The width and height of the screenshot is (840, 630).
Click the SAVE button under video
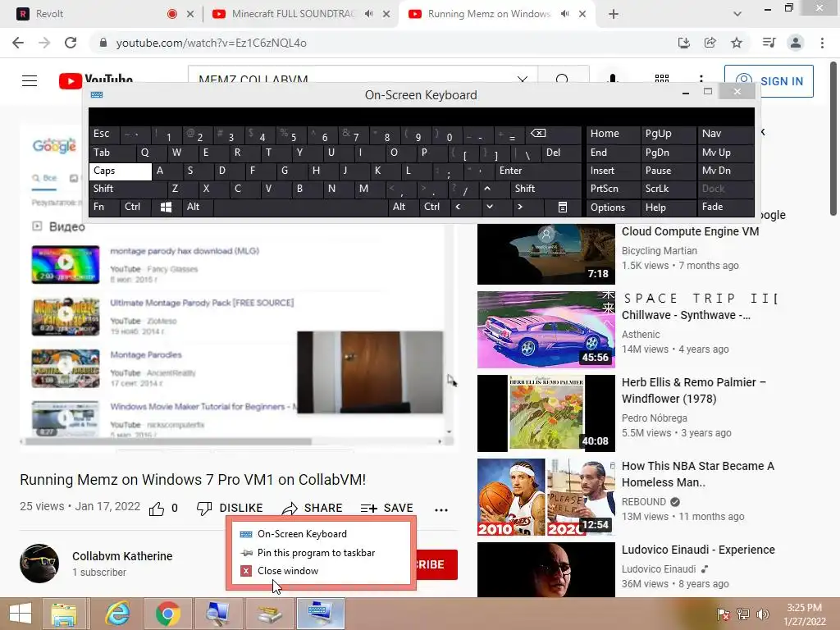387,509
